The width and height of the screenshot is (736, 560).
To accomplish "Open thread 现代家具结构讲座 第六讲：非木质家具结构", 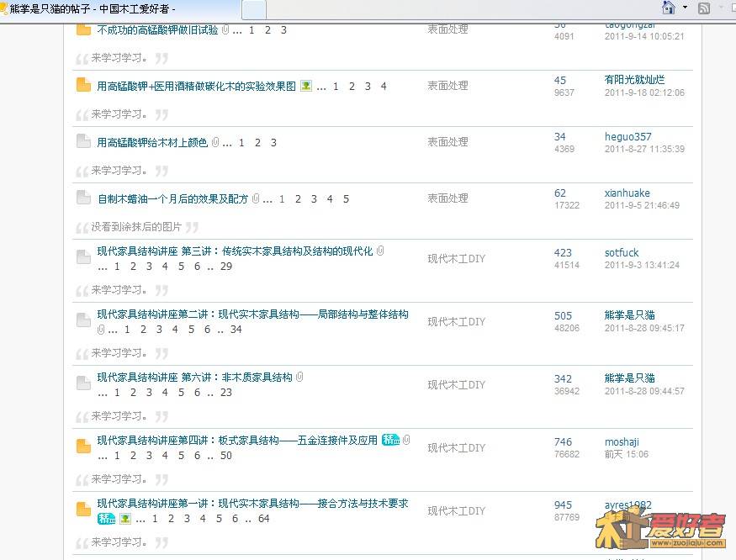I will coord(194,377).
